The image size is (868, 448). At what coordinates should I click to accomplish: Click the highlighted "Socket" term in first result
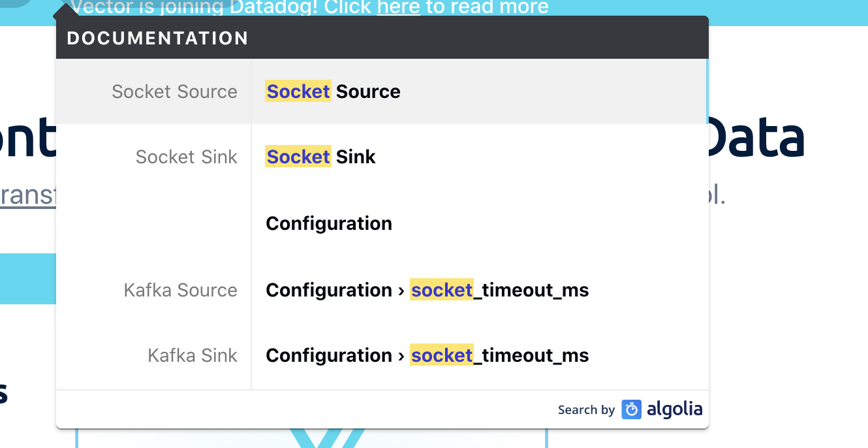point(298,91)
